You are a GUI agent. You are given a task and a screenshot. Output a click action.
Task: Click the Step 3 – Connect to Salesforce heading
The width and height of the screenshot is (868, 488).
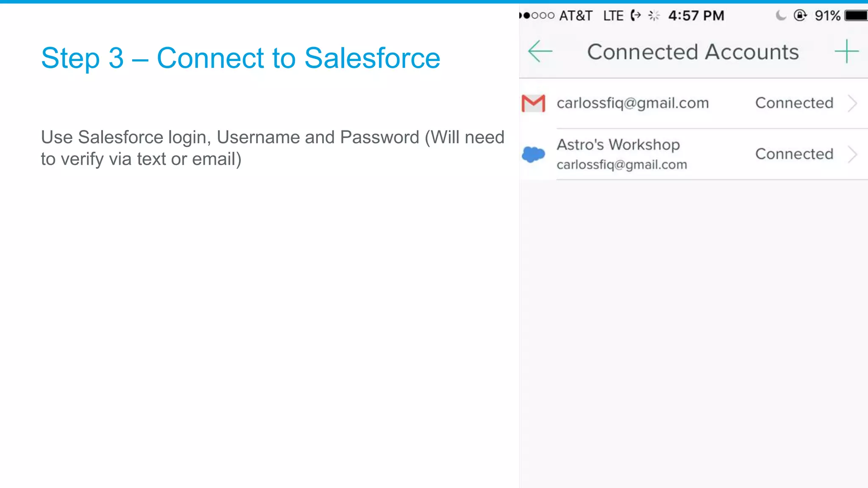point(241,58)
